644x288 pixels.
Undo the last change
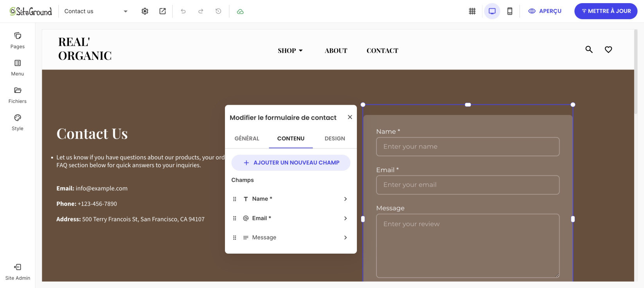click(x=183, y=11)
